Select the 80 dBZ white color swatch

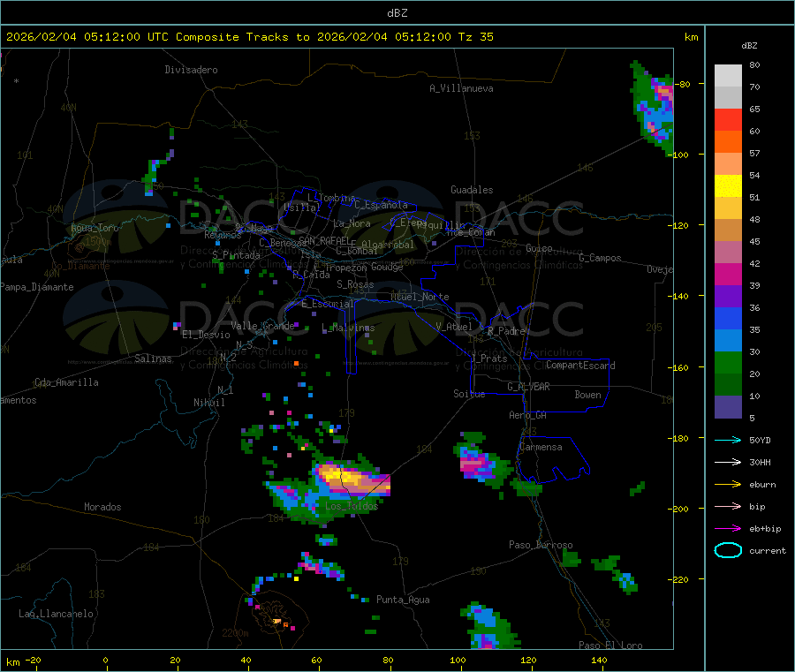[x=728, y=76]
